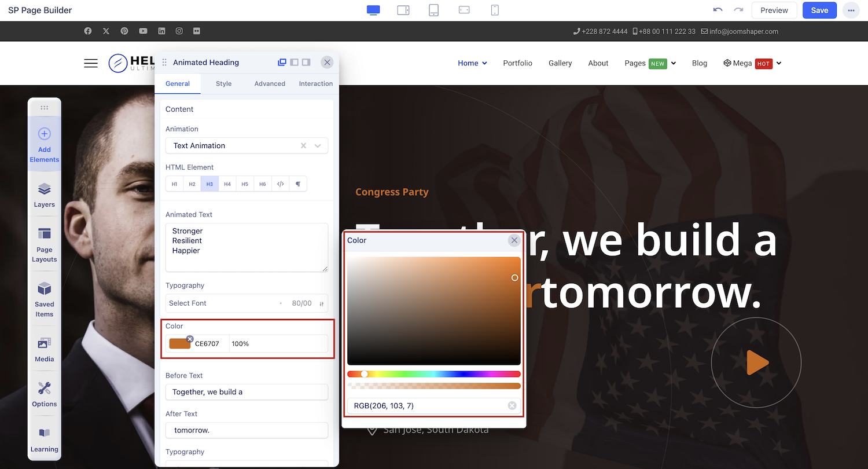Open Page Layouts in the sidebar
Viewport: 868px width, 469px height.
pyautogui.click(x=45, y=245)
